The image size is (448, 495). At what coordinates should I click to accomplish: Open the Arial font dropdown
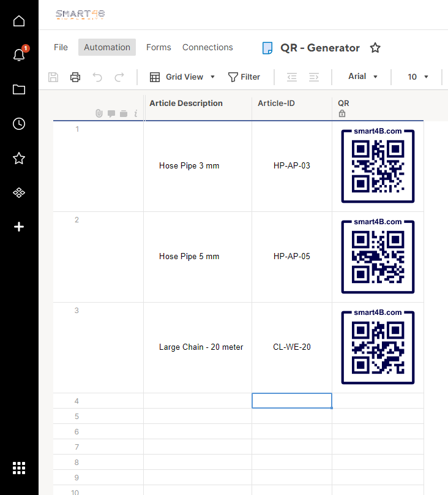pos(363,77)
